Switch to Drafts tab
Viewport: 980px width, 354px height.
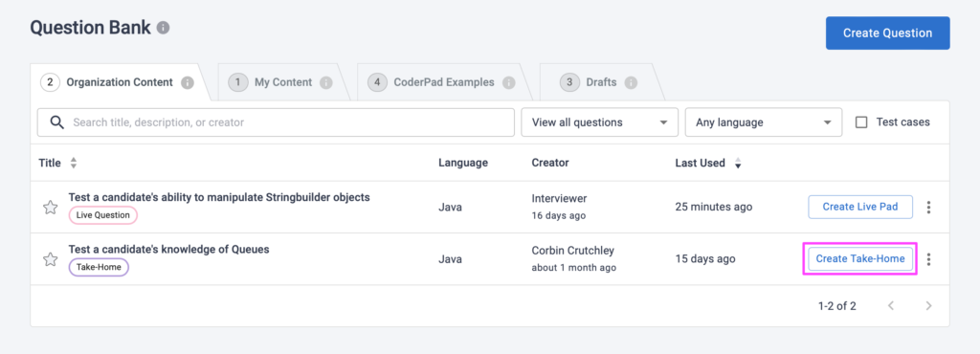(x=601, y=82)
